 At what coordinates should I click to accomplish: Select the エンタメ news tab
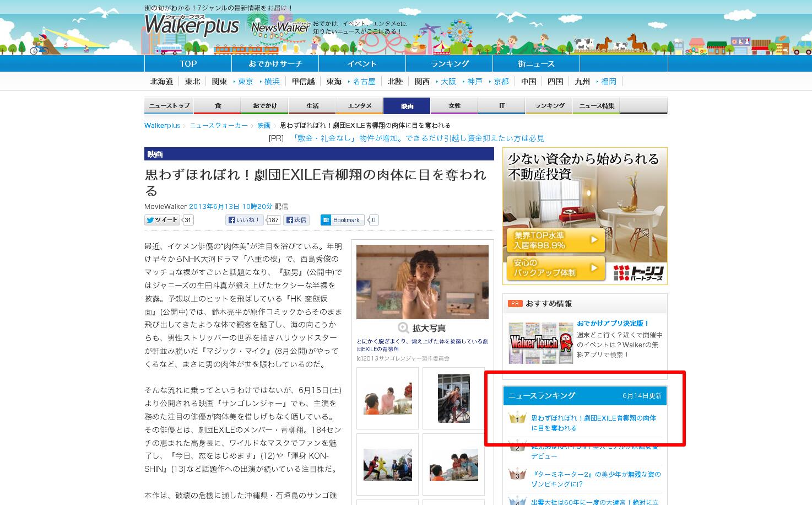coord(360,105)
